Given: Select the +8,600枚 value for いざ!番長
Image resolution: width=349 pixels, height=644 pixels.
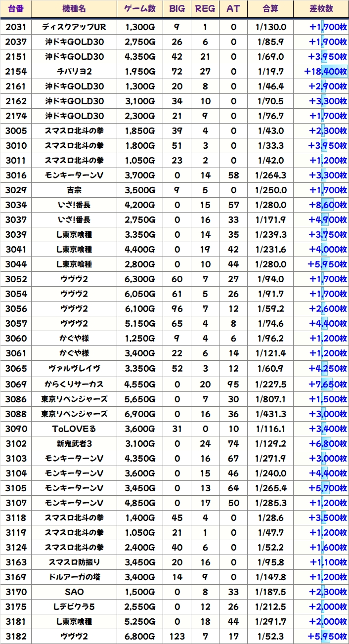Looking at the screenshot, I should click(x=328, y=205).
